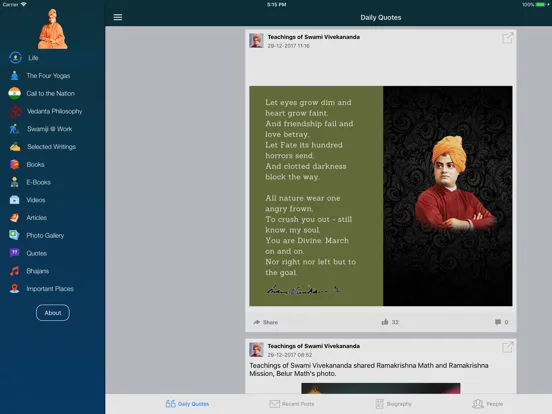The image size is (552, 414).
Task: Click the battery indicator in status bar
Action: tap(540, 5)
